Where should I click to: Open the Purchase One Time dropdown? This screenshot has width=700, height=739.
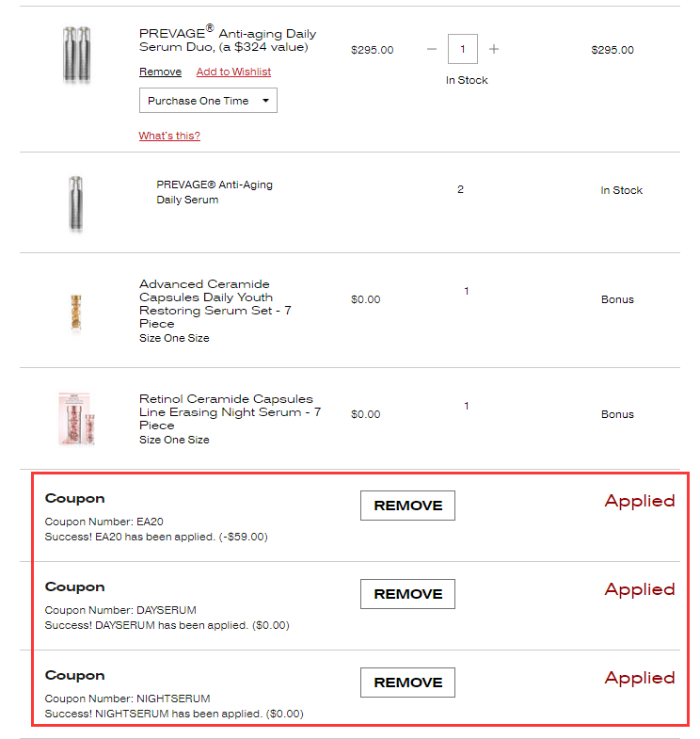tap(208, 101)
